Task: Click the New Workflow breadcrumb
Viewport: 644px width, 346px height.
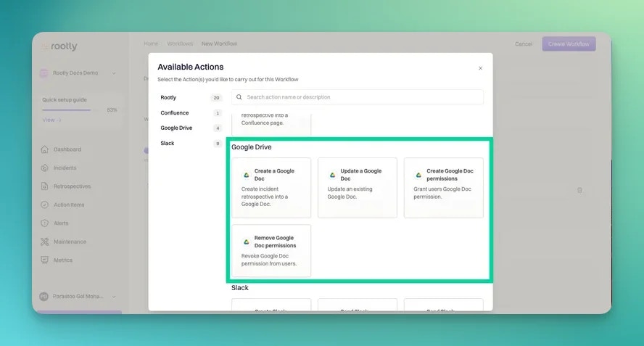Action: pyautogui.click(x=219, y=44)
